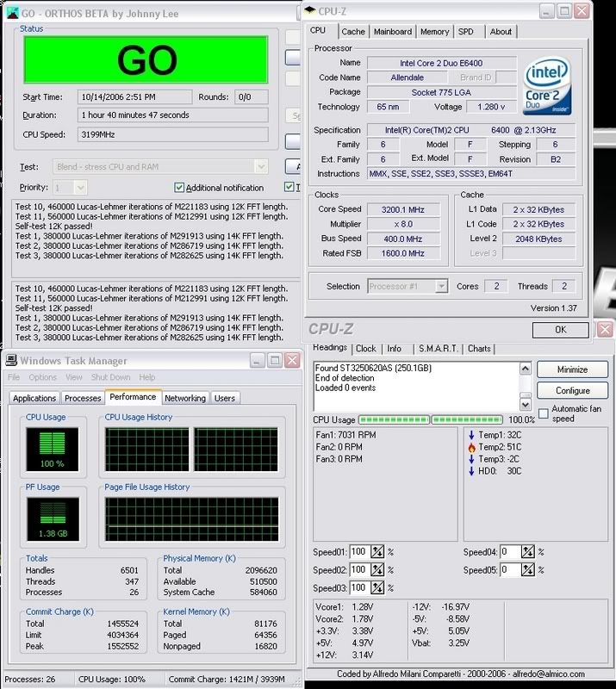Open the SPD tab
Image resolution: width=616 pixels, height=689 pixels.
point(465,32)
